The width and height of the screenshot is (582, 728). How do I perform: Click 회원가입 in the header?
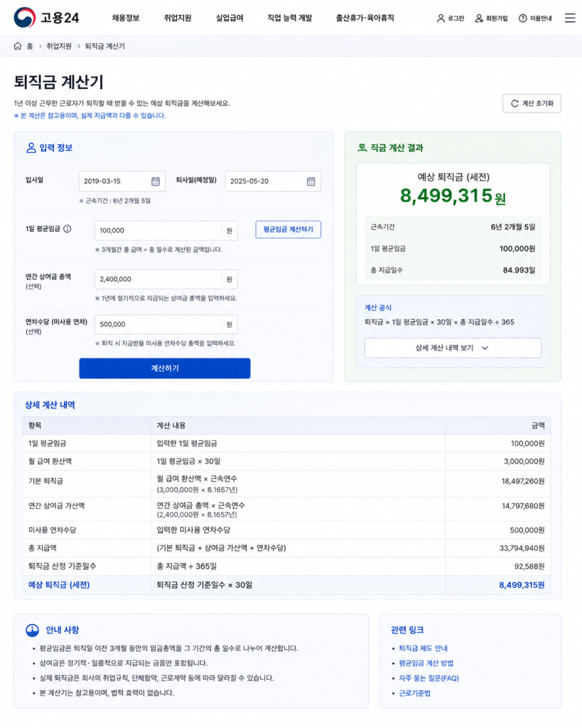491,18
